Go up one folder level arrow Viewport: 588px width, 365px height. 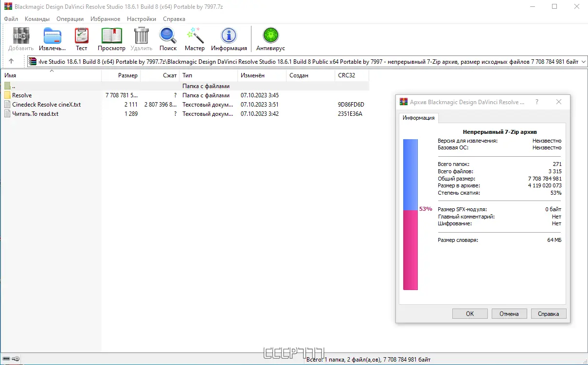pyautogui.click(x=11, y=61)
